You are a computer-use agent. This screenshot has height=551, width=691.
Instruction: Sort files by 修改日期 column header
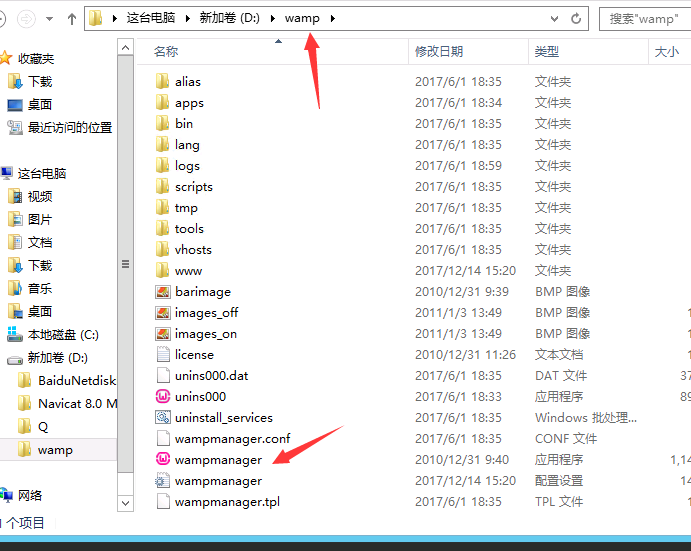[x=439, y=51]
